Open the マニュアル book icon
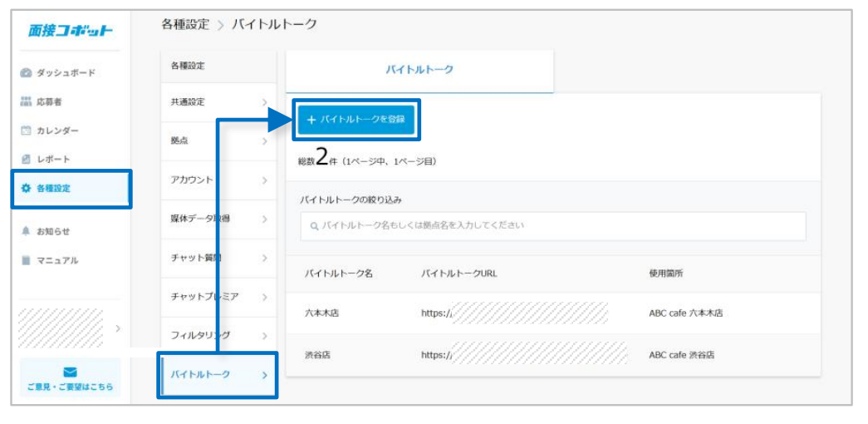This screenshot has width=868, height=424. point(26,260)
